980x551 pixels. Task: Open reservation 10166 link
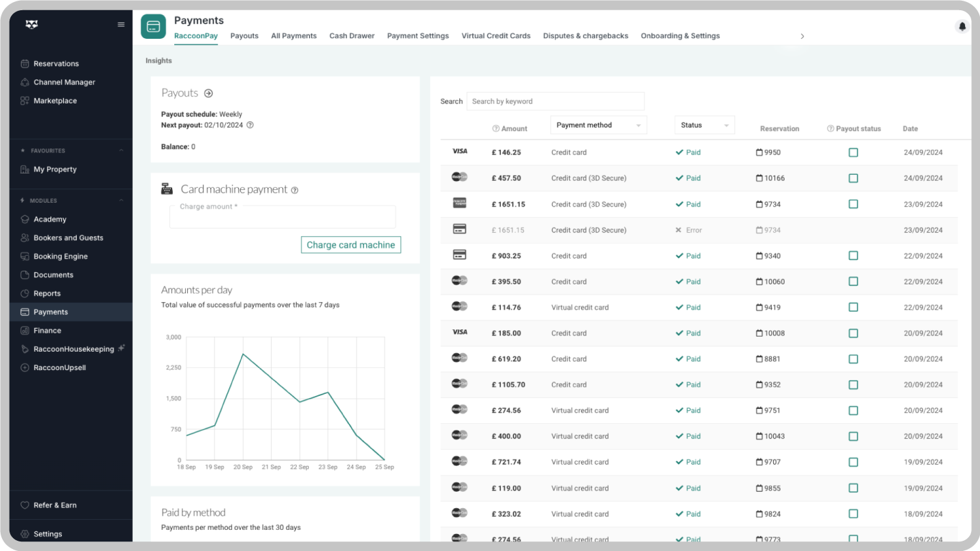tap(770, 178)
